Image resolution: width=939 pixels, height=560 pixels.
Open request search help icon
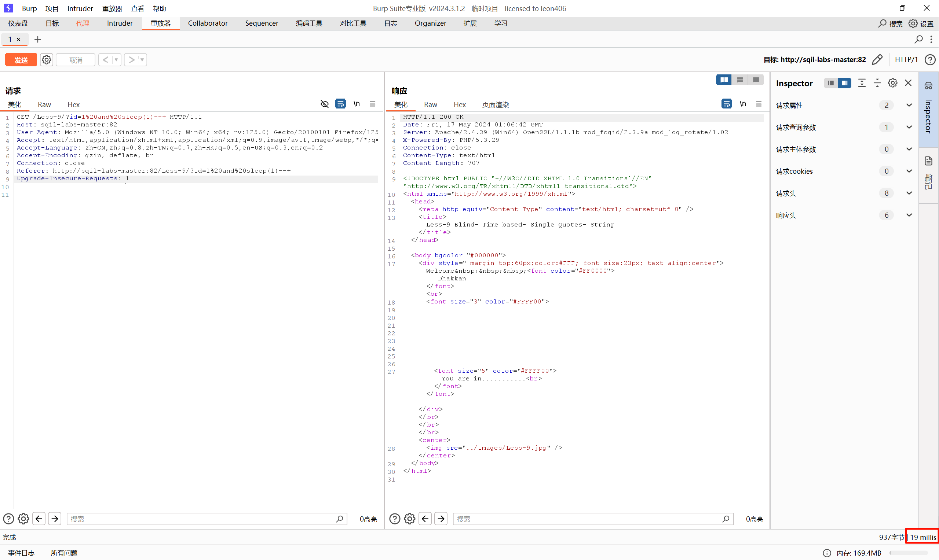[8, 519]
